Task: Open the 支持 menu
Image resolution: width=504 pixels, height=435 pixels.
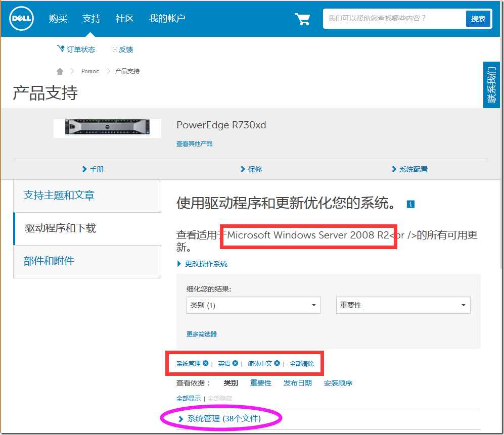Action: [91, 18]
